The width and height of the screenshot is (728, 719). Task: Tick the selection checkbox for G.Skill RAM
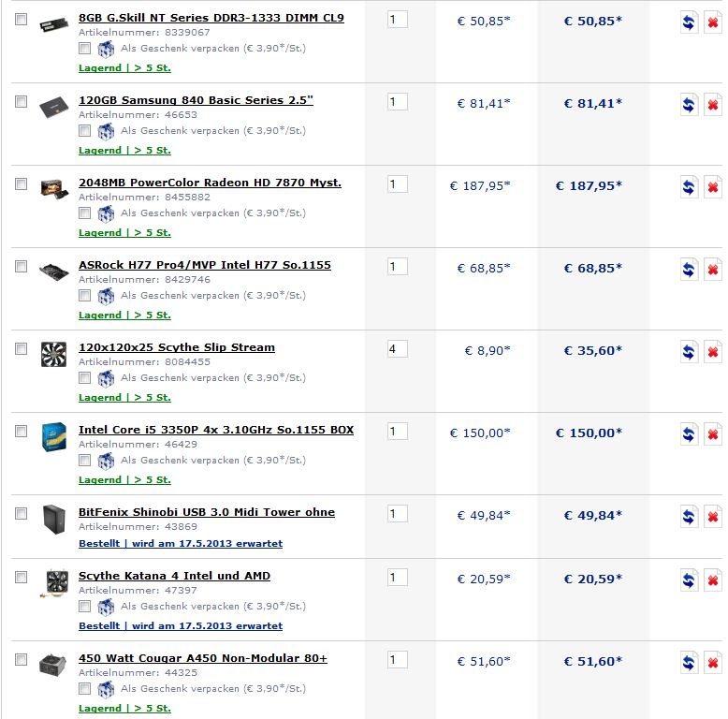21,19
